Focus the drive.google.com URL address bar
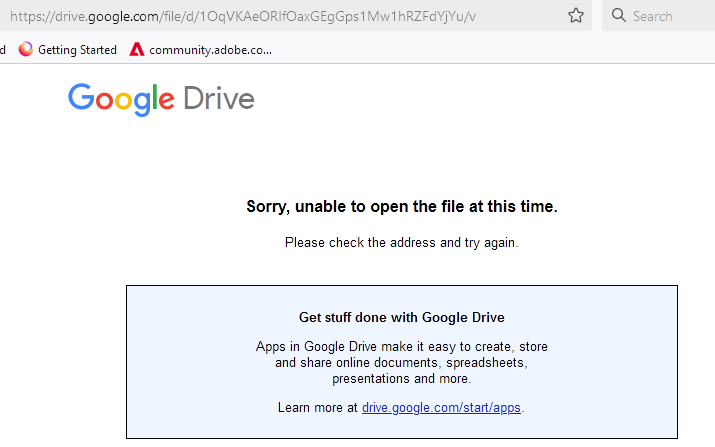Screen dimensions: 715x447 click(x=287, y=16)
